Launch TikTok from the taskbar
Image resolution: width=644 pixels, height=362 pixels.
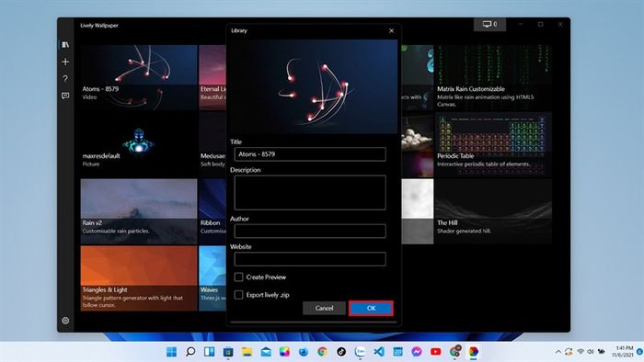(x=341, y=351)
